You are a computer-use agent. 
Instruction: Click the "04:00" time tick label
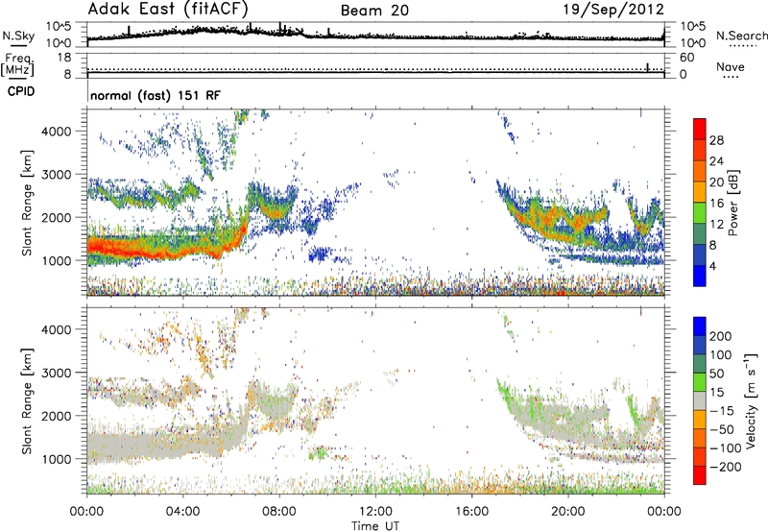tap(183, 512)
